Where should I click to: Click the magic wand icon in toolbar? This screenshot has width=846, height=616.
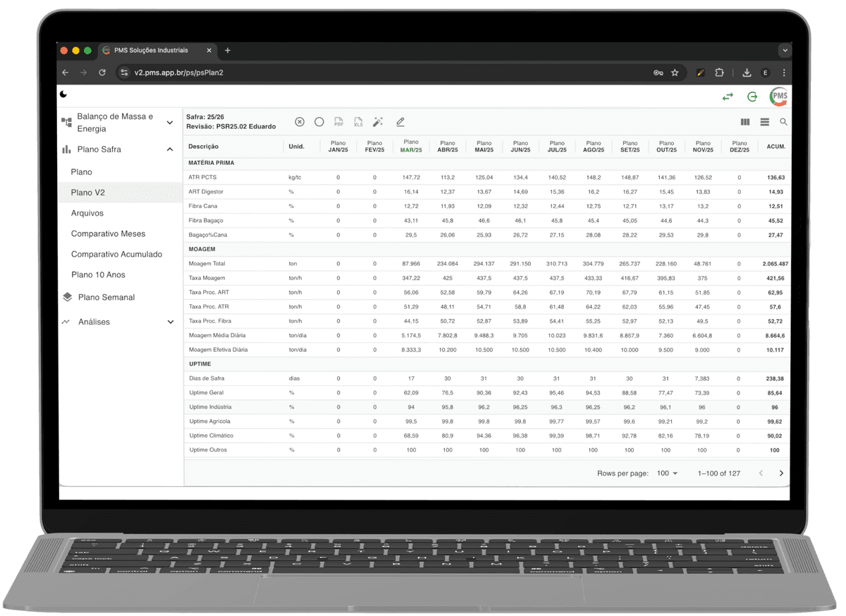[378, 122]
